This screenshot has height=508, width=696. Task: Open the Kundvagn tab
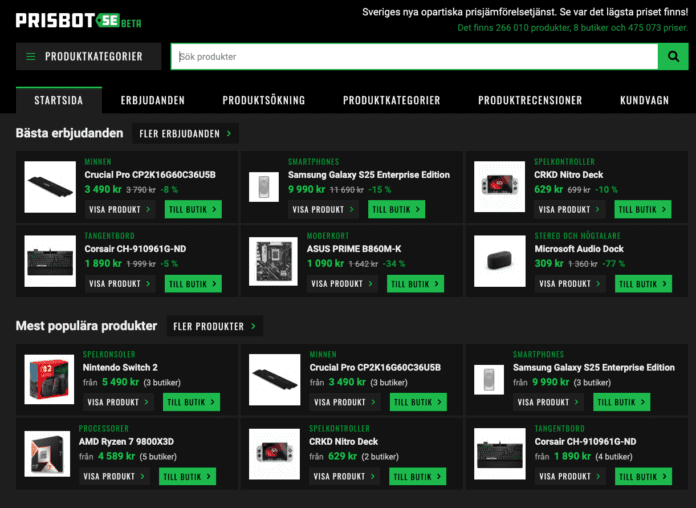click(644, 100)
